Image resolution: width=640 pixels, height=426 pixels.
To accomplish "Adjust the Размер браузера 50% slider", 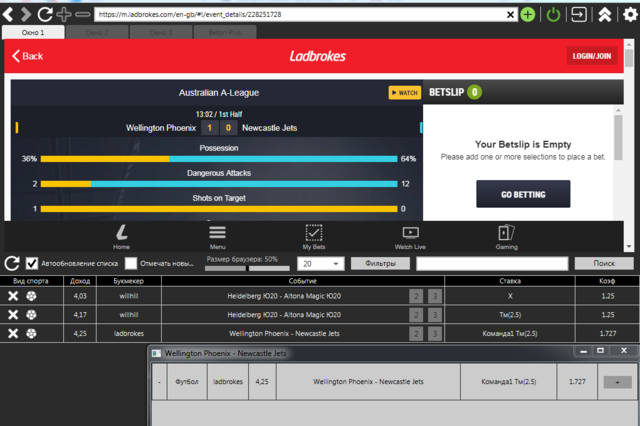I will [247, 268].
